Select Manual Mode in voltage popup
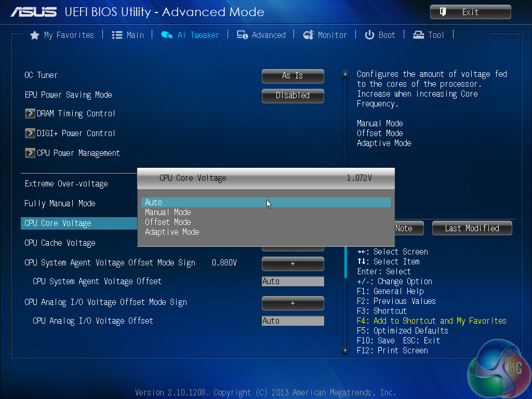This screenshot has height=399, width=532. (x=266, y=212)
